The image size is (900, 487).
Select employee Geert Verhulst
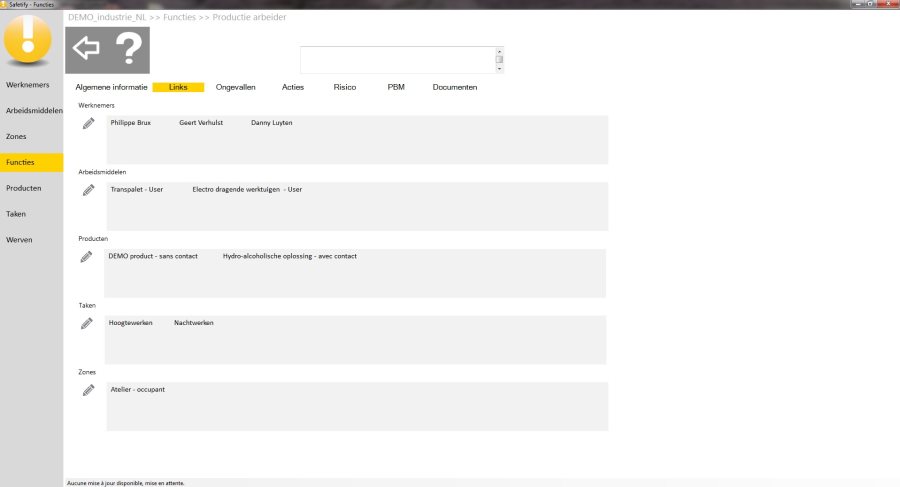[x=201, y=123]
